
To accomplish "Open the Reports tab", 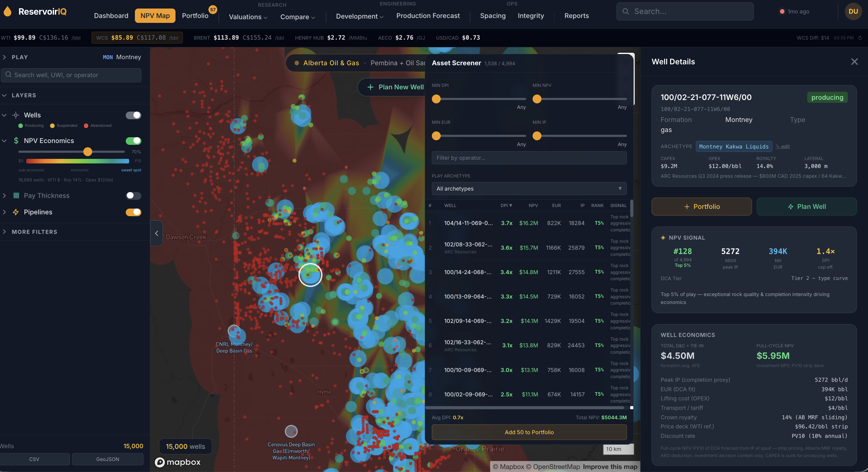I will pyautogui.click(x=577, y=16).
